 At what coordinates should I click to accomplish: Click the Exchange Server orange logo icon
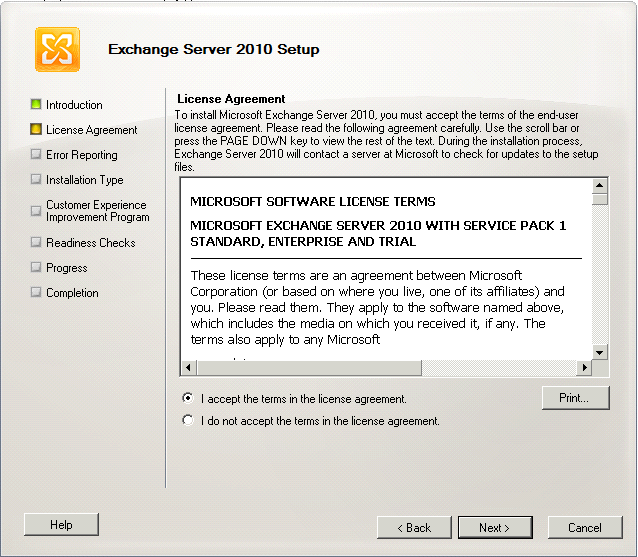coord(57,49)
